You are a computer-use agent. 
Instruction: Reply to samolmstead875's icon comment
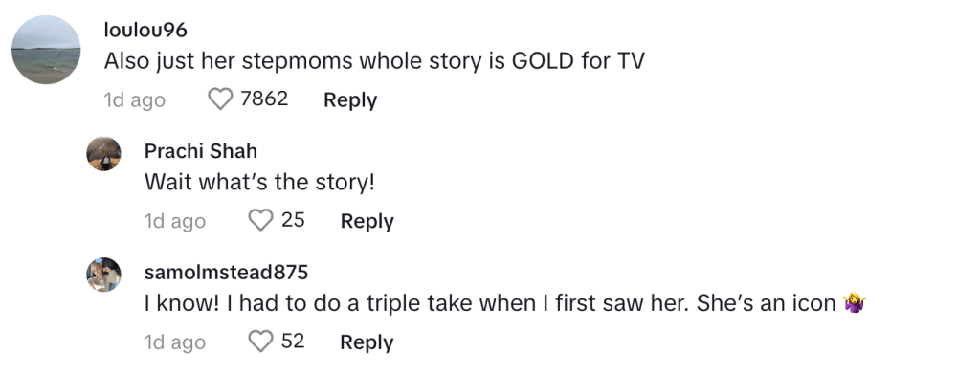pos(367,342)
